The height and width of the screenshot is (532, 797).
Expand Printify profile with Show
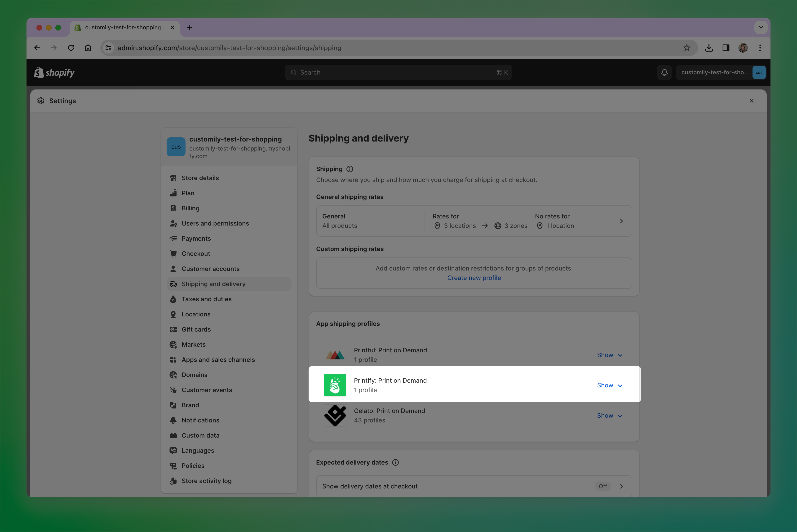pos(610,385)
